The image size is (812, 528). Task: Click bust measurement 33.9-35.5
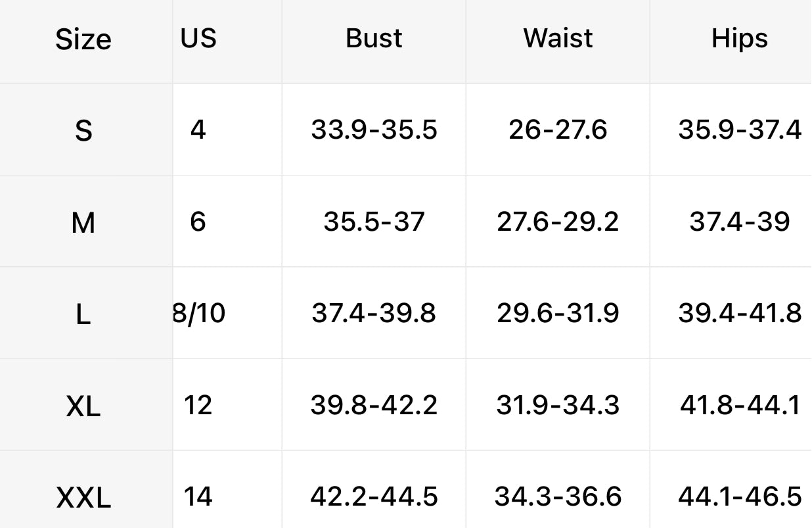point(374,130)
